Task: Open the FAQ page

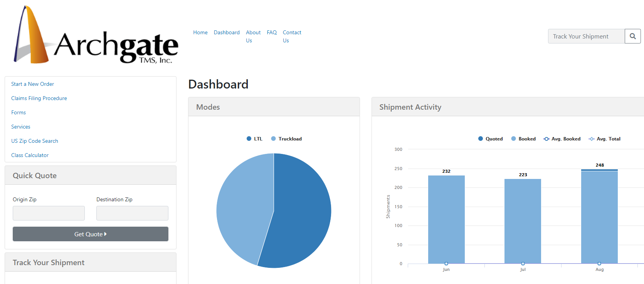Action: point(272,33)
